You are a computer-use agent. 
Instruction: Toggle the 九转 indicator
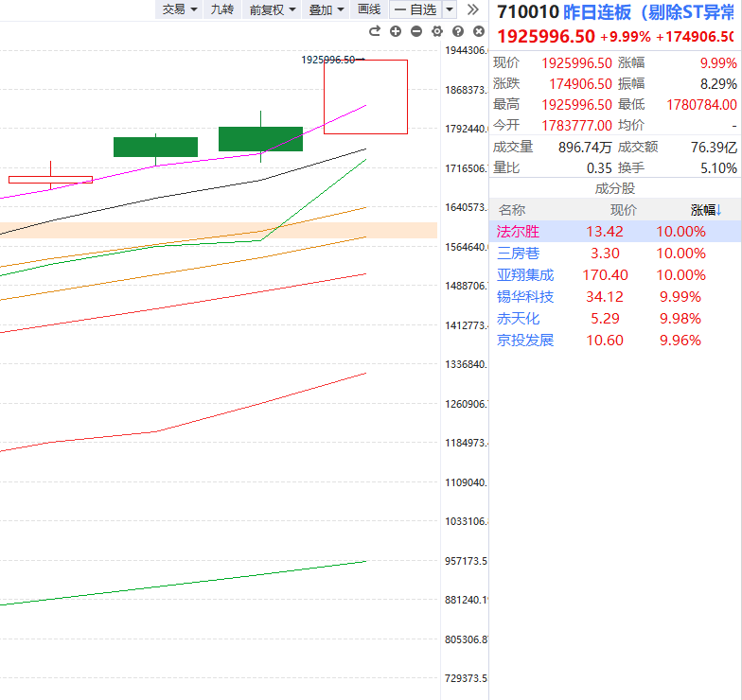(221, 9)
